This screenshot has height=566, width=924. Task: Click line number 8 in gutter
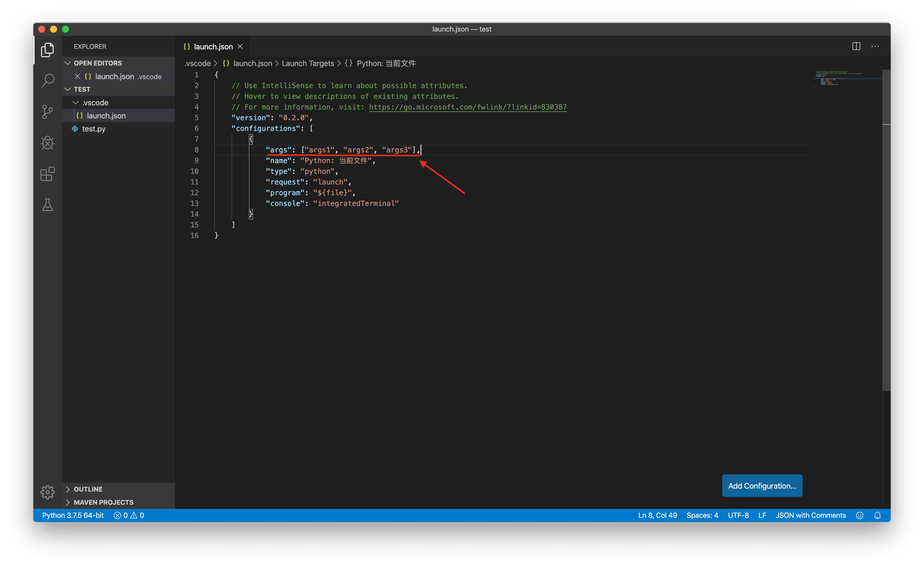click(196, 150)
